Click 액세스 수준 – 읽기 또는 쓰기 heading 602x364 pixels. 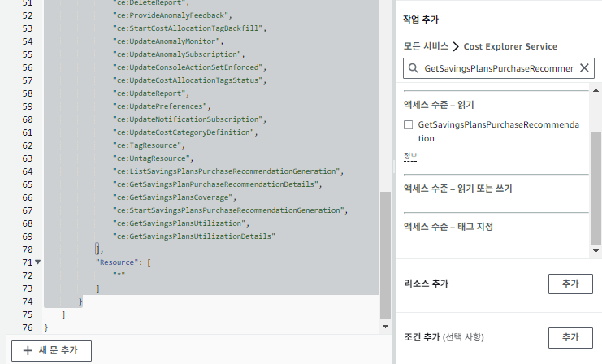pyautogui.click(x=457, y=188)
